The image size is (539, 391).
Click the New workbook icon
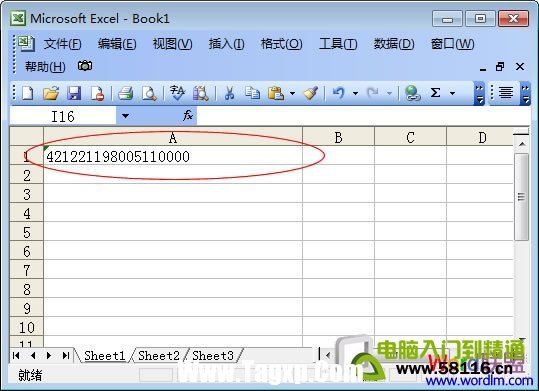point(28,93)
